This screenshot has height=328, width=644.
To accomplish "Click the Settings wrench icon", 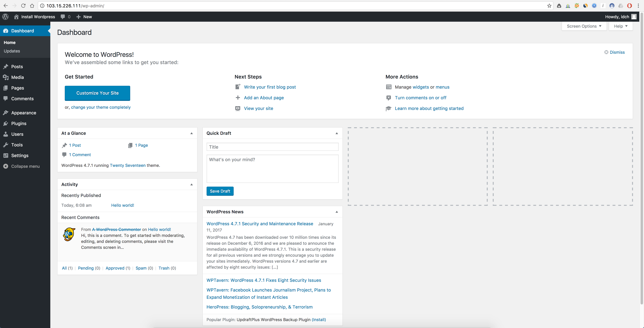I will click(x=6, y=155).
